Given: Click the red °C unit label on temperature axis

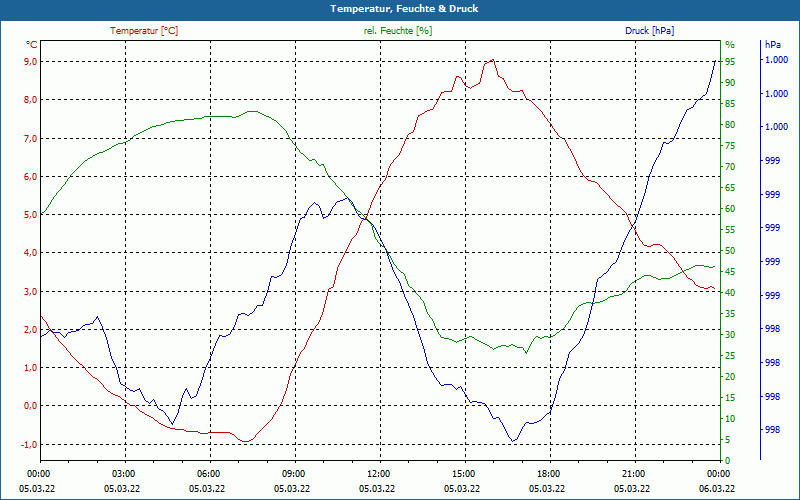Looking at the screenshot, I should [32, 45].
